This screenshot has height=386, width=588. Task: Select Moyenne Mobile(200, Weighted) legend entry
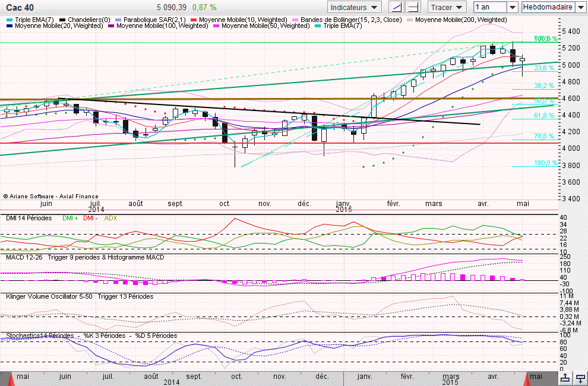457,20
